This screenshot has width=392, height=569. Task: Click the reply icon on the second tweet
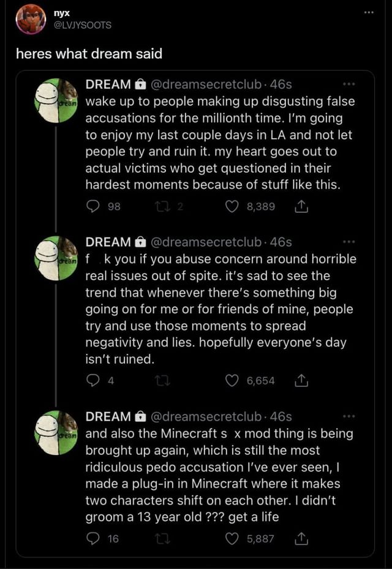tap(92, 380)
